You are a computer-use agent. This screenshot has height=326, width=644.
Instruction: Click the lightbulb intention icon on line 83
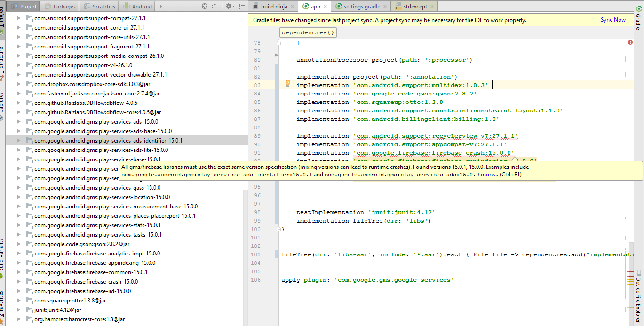coord(288,83)
